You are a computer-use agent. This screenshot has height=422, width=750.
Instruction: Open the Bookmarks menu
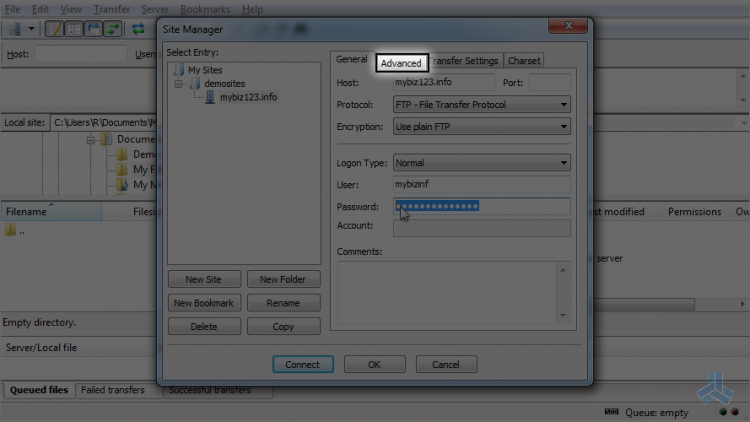(x=205, y=9)
